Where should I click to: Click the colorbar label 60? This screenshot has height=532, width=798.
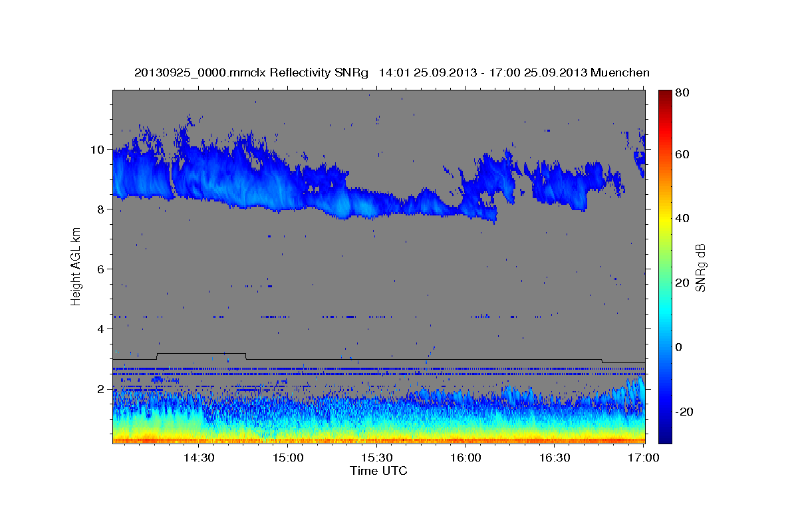684,154
